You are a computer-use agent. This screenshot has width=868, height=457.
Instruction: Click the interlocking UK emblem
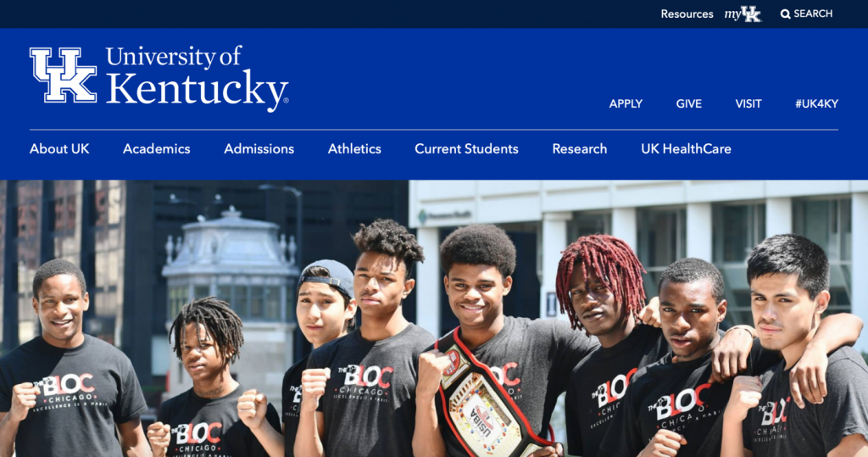tap(63, 75)
